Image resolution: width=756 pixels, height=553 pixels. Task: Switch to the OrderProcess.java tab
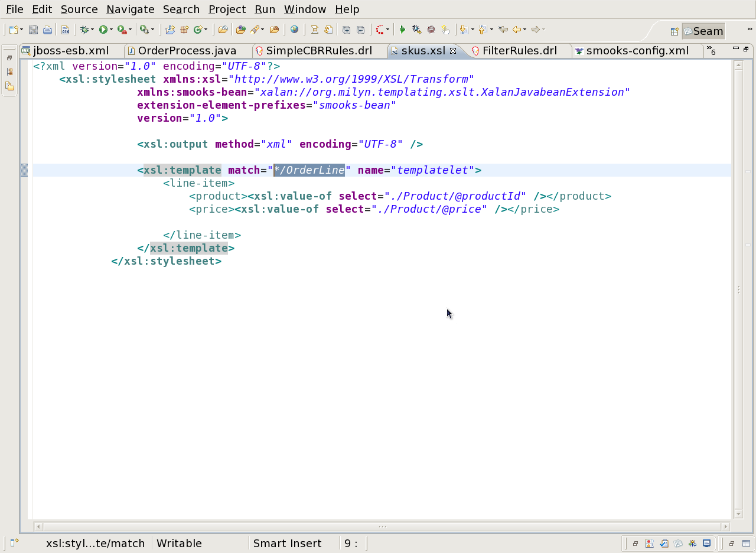click(x=187, y=51)
